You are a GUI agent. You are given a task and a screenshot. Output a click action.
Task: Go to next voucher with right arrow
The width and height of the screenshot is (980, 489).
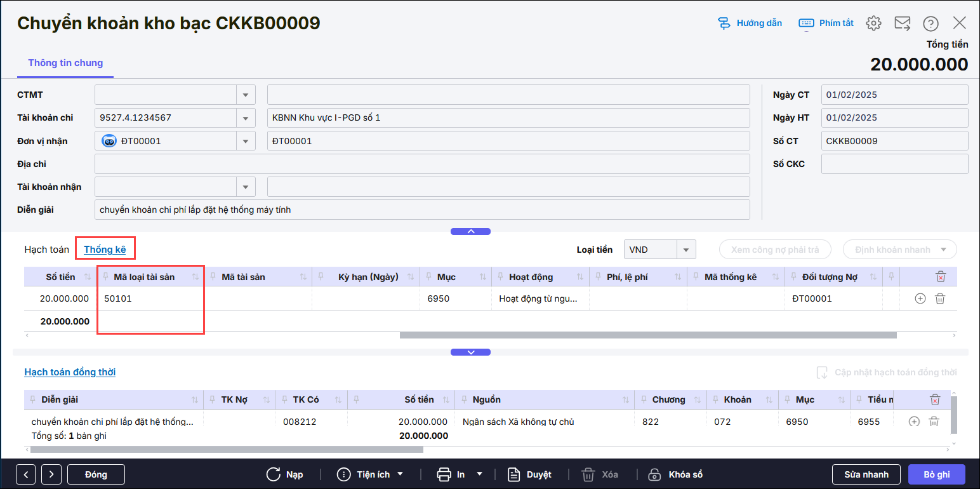pos(51,474)
